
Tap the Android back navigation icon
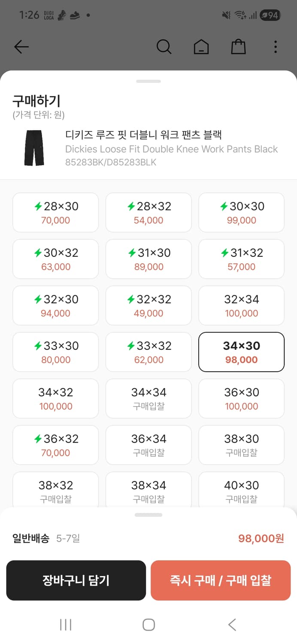coord(232,625)
